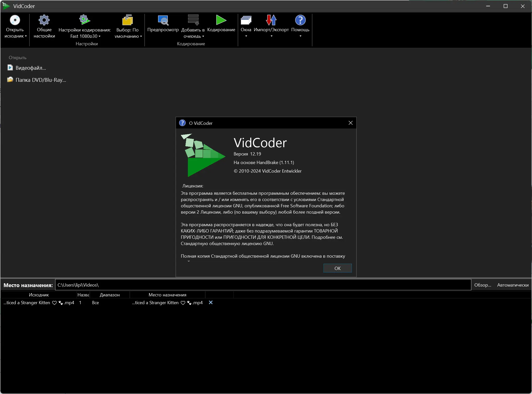Open the Preview magnifier icon
This screenshot has height=394, width=532.
[x=163, y=20]
